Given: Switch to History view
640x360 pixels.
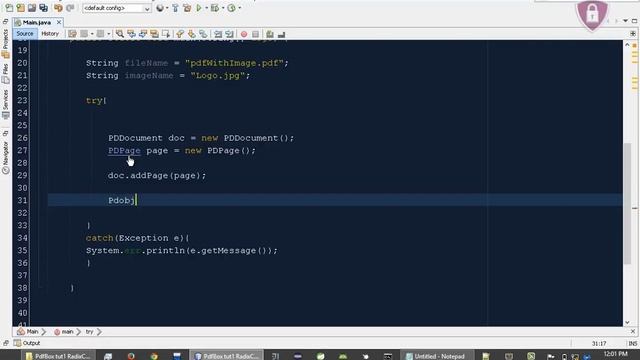Looking at the screenshot, I should pos(50,34).
